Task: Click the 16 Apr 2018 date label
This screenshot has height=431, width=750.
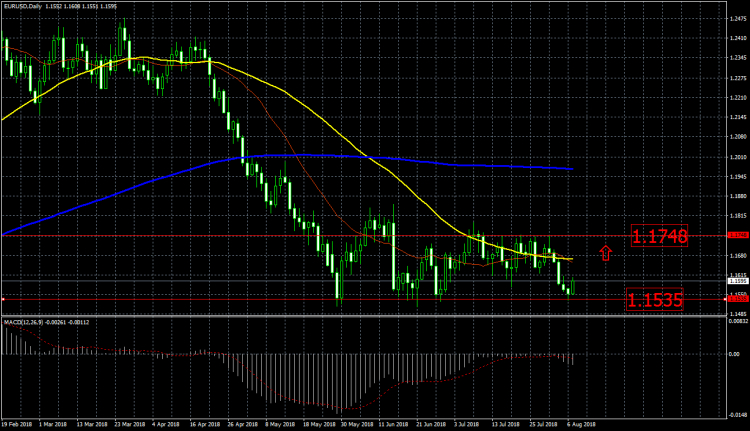Action: [205, 424]
